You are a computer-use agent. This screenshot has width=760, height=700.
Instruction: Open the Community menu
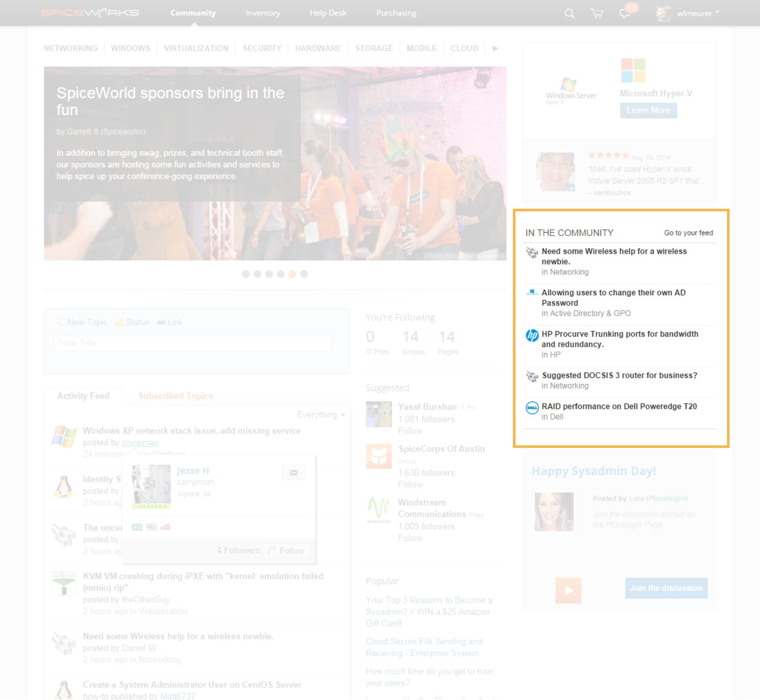pos(193,13)
